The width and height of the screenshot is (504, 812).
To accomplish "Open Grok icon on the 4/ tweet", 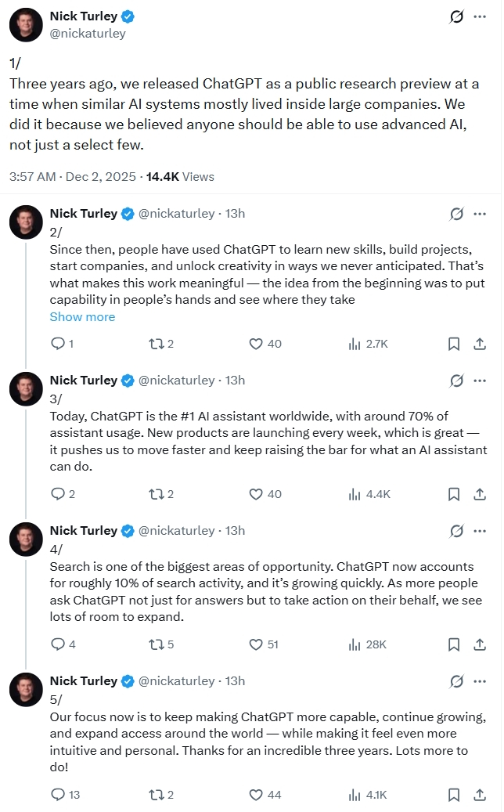I will coord(456,531).
